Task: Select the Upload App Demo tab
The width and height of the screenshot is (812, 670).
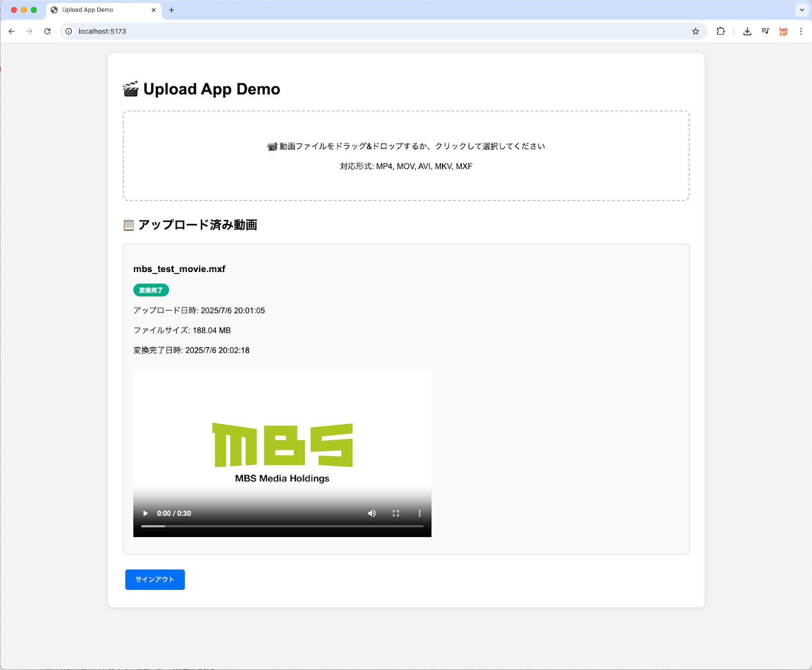Action: (104, 10)
